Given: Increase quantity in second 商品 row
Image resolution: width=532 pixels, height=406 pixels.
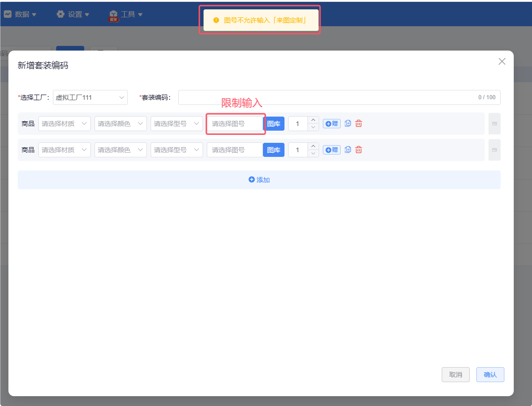Looking at the screenshot, I should [x=313, y=146].
